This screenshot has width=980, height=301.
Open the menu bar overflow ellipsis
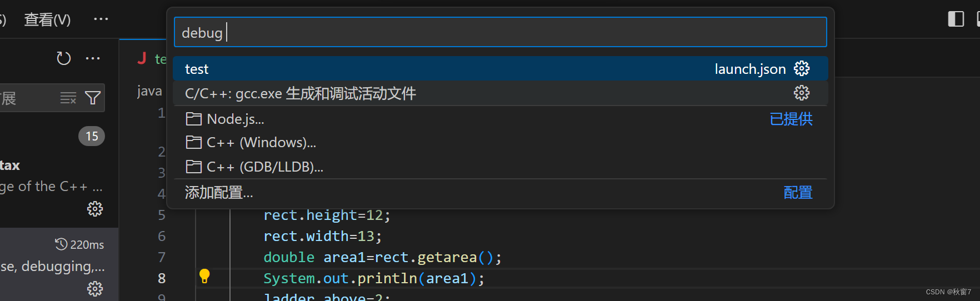(x=101, y=19)
